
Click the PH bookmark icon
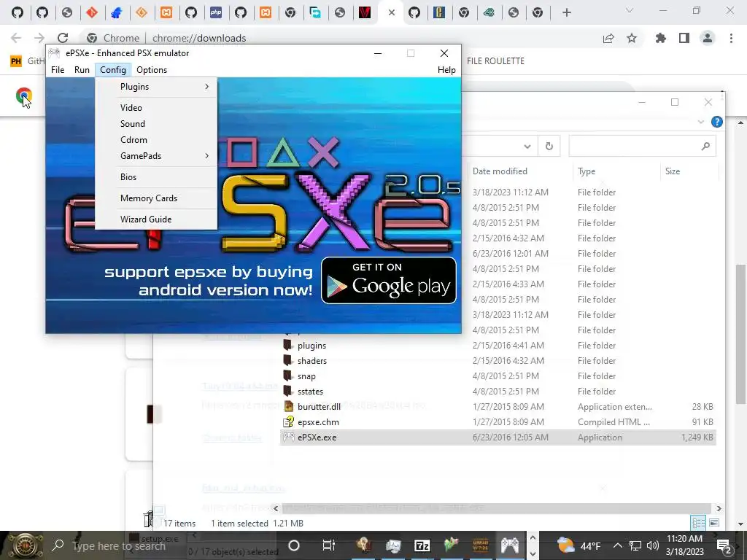click(x=16, y=61)
